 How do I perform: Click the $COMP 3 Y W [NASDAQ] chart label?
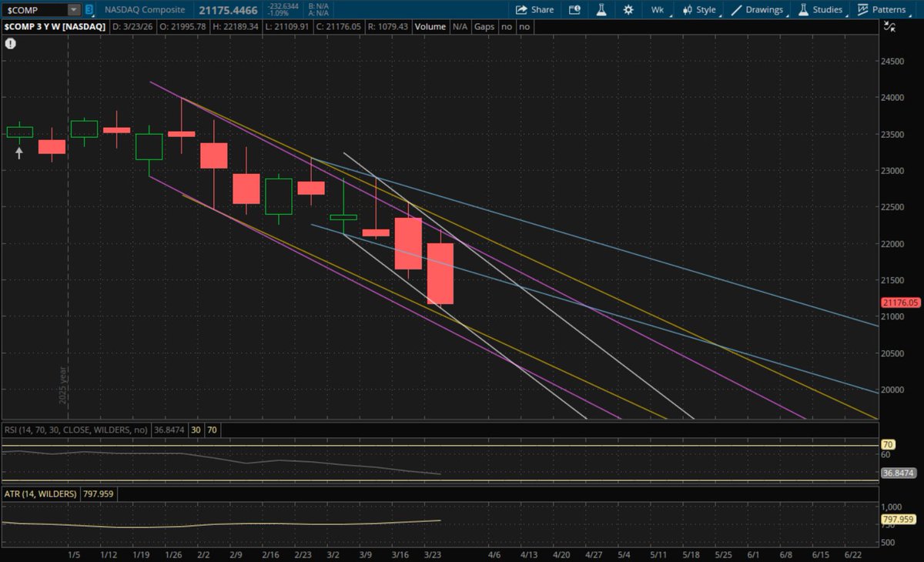(55, 26)
